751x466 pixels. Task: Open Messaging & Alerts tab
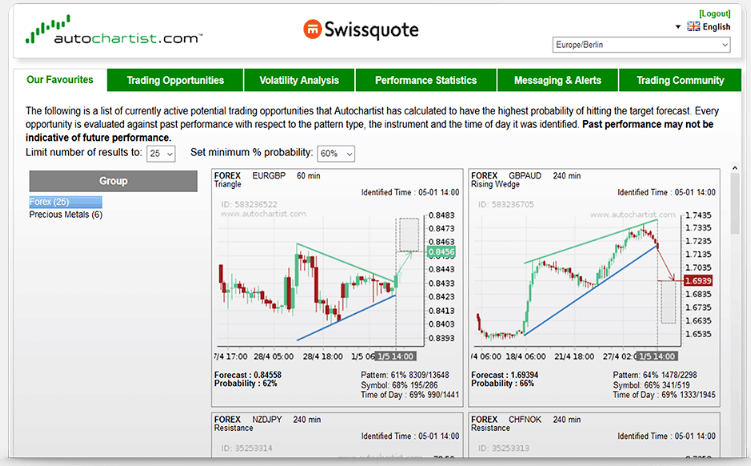coord(558,80)
